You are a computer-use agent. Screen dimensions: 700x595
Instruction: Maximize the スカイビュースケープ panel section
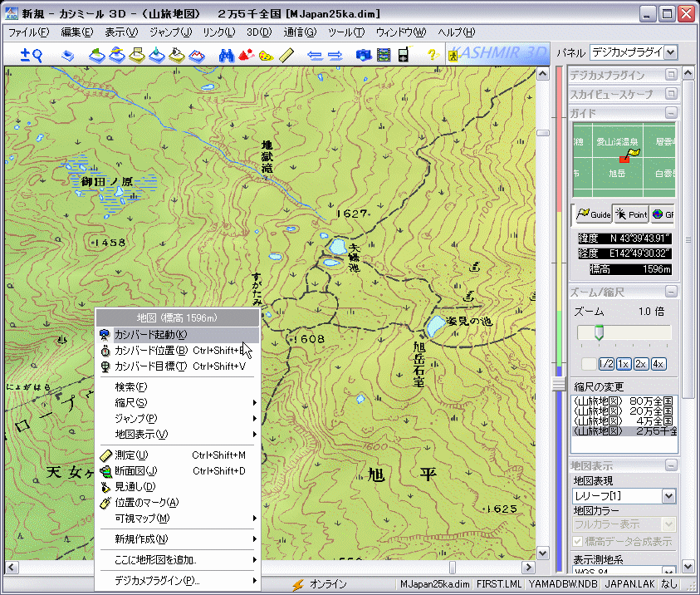pos(671,94)
